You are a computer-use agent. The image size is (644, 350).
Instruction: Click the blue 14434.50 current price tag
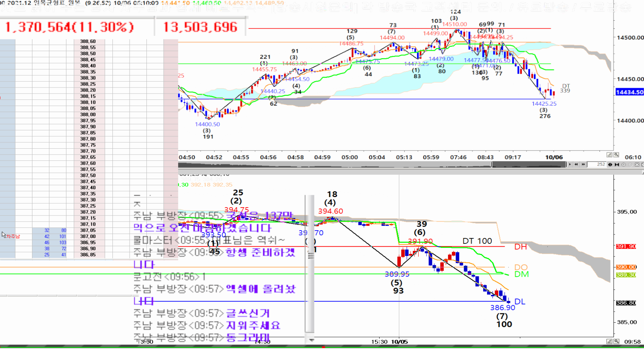pos(629,92)
